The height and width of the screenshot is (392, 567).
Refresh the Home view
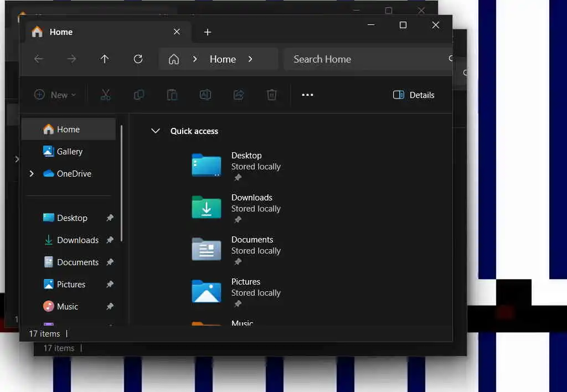click(x=138, y=59)
